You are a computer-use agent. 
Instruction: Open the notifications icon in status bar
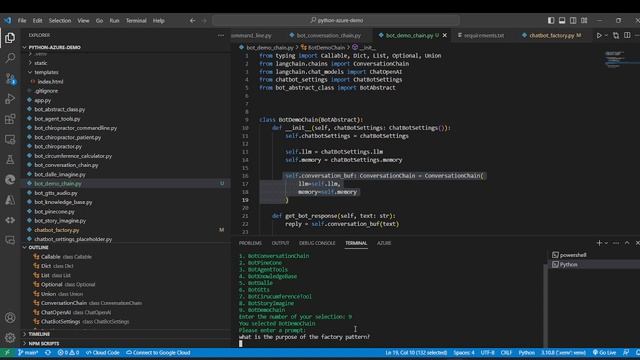coord(638,353)
